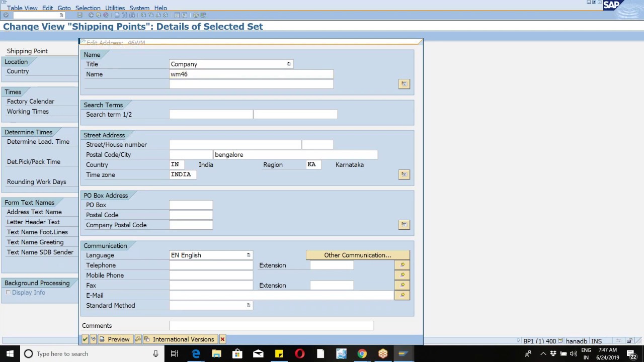Open the Table View menu
644x362 pixels.
tap(22, 8)
